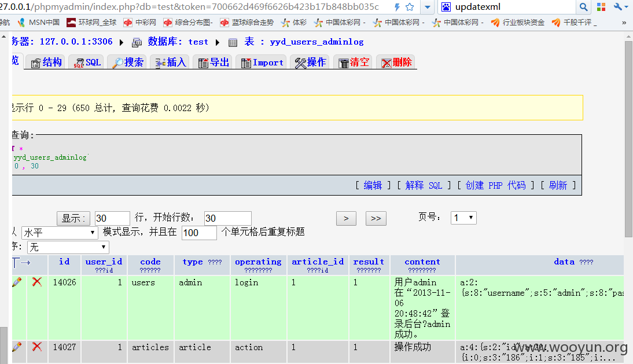Go to next page with > button
This screenshot has height=364, width=633.
(x=346, y=218)
